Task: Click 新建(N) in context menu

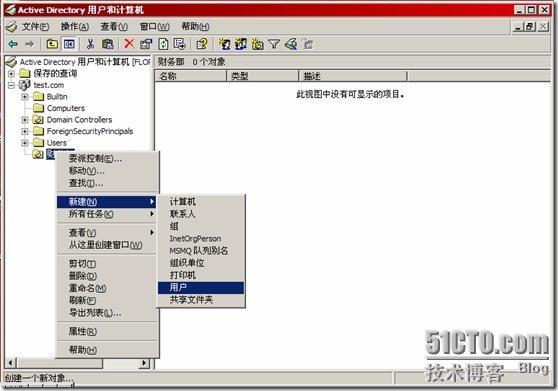Action: tap(107, 202)
